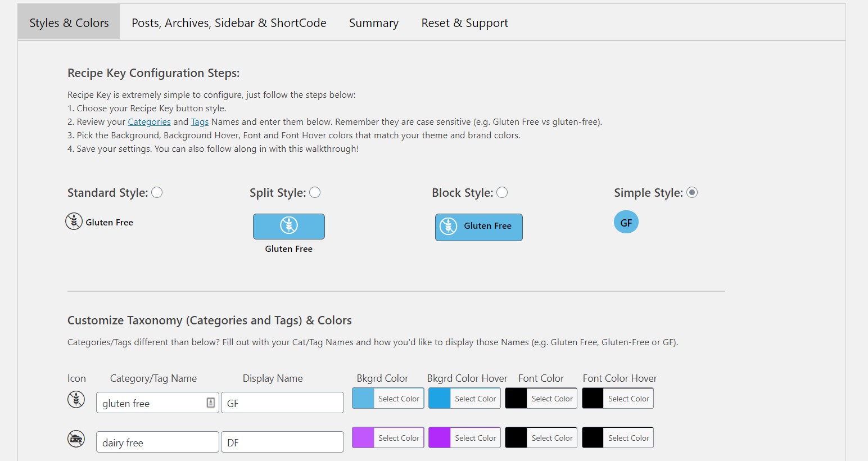Focus the dairy free Category/Tag Name field
868x461 pixels.
(x=157, y=442)
